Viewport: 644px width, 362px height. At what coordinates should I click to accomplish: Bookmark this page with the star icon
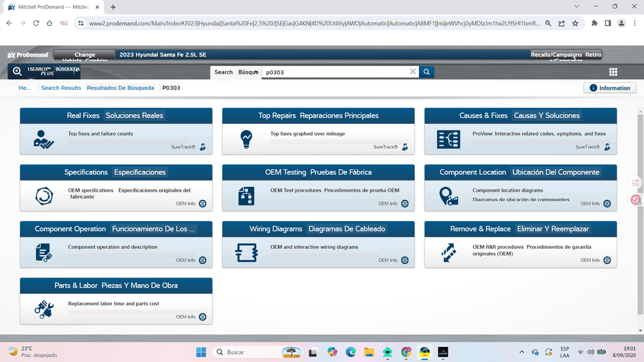pyautogui.click(x=575, y=23)
